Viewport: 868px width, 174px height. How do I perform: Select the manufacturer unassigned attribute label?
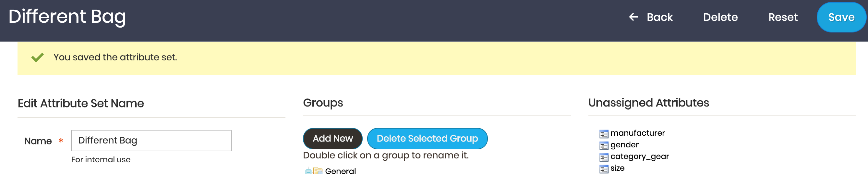(637, 133)
